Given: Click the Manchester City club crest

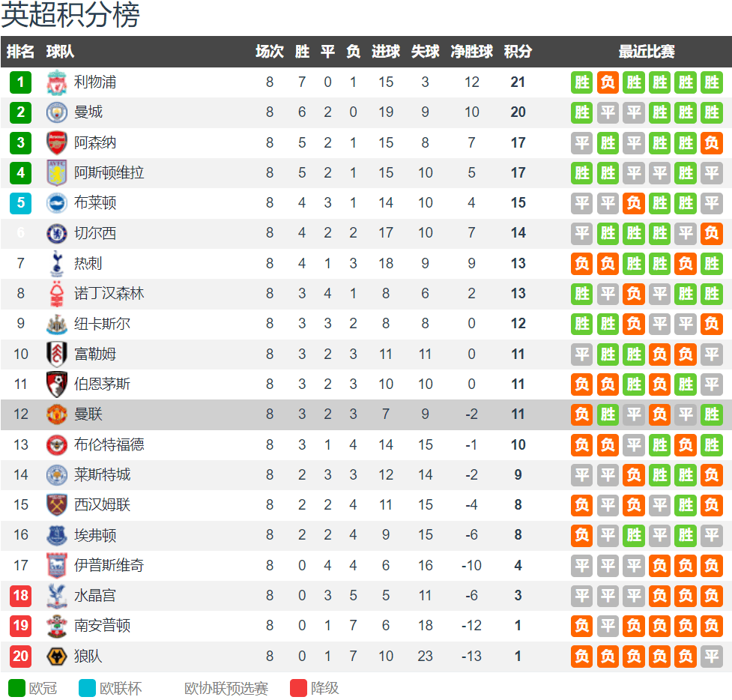Looking at the screenshot, I should tap(56, 112).
